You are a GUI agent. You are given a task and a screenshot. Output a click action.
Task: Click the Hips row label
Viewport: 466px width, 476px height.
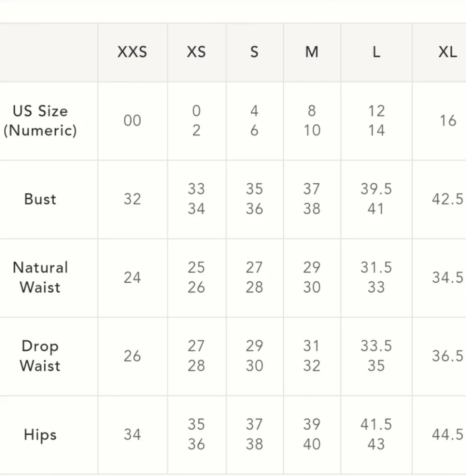(x=40, y=435)
